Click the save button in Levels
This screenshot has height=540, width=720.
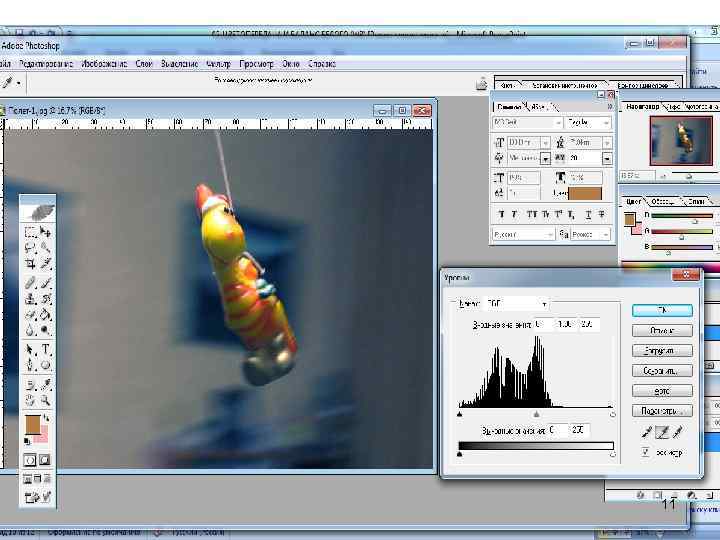click(x=662, y=371)
